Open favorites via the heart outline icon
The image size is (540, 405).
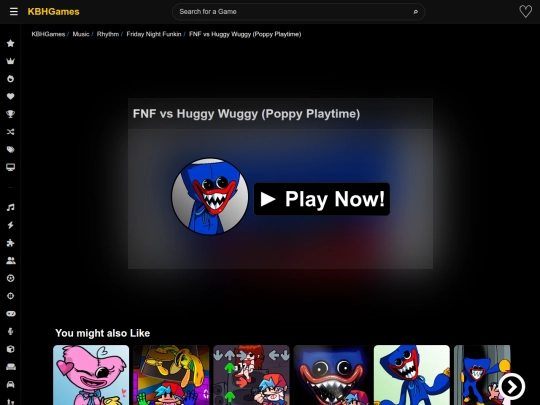coord(526,12)
